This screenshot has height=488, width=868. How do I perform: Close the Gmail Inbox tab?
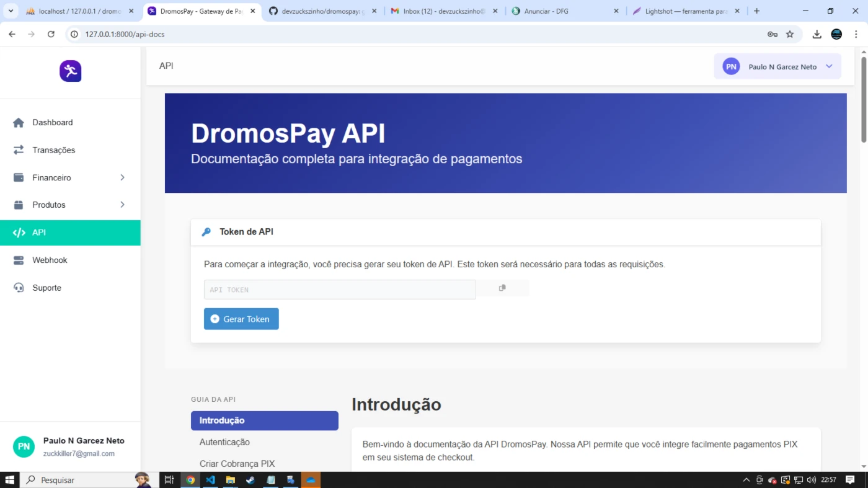(x=495, y=11)
